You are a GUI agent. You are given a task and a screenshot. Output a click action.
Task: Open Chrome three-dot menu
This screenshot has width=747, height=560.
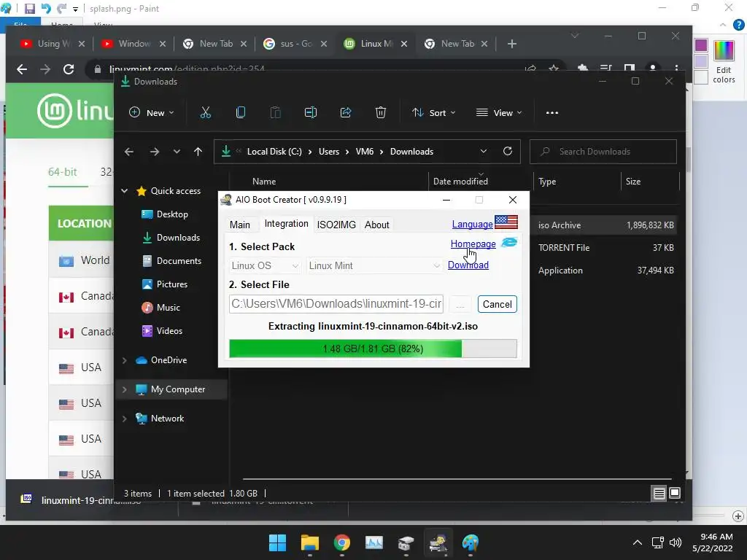[676, 69]
